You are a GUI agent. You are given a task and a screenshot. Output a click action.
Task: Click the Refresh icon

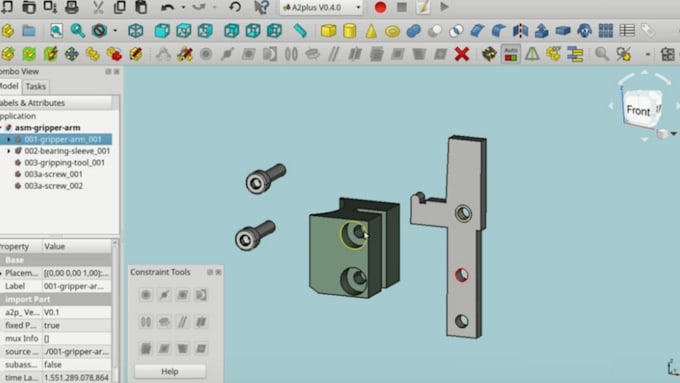[x=235, y=7]
